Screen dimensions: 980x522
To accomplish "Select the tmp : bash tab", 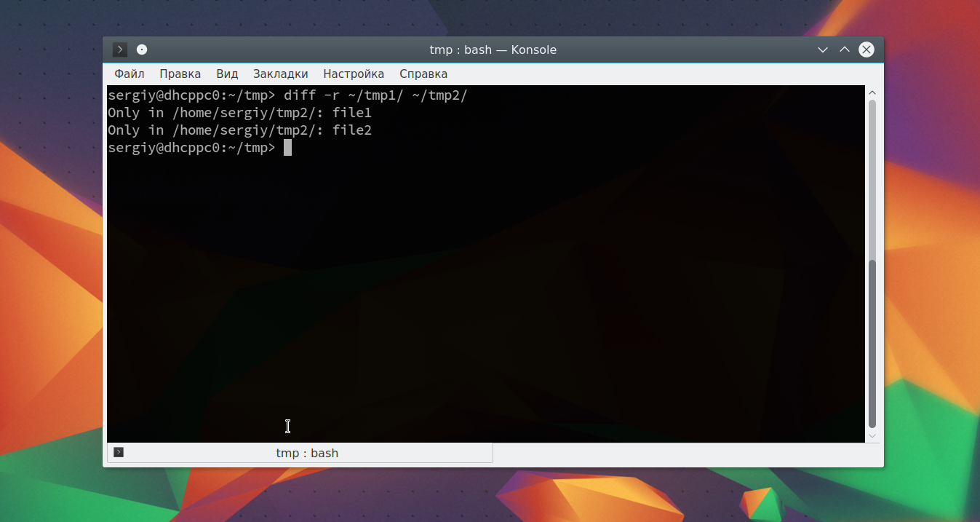I will click(x=306, y=452).
